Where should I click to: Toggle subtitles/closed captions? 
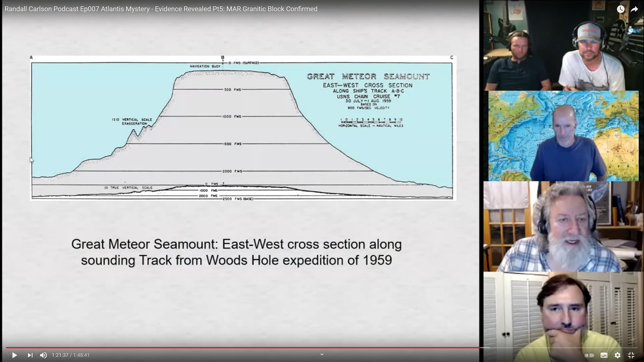[x=604, y=355]
